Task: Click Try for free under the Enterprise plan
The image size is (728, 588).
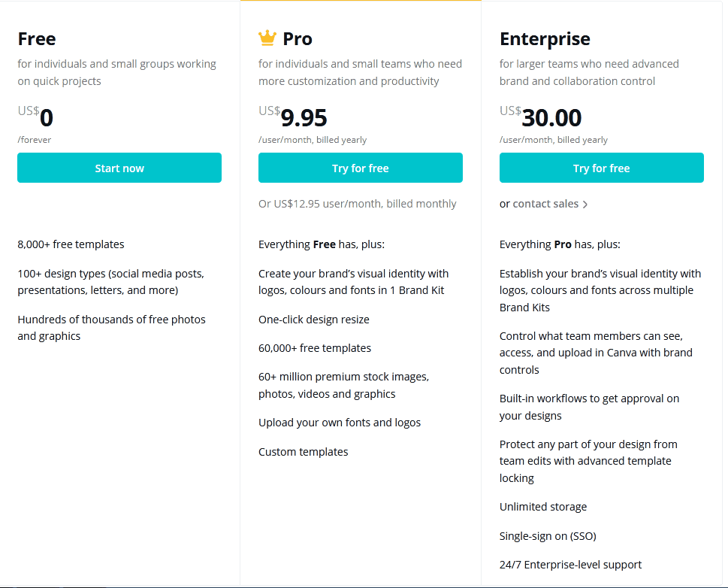Action: (601, 167)
